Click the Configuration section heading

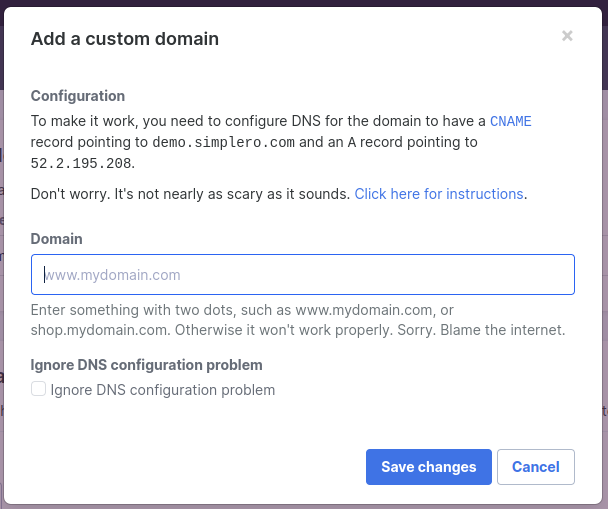click(78, 96)
